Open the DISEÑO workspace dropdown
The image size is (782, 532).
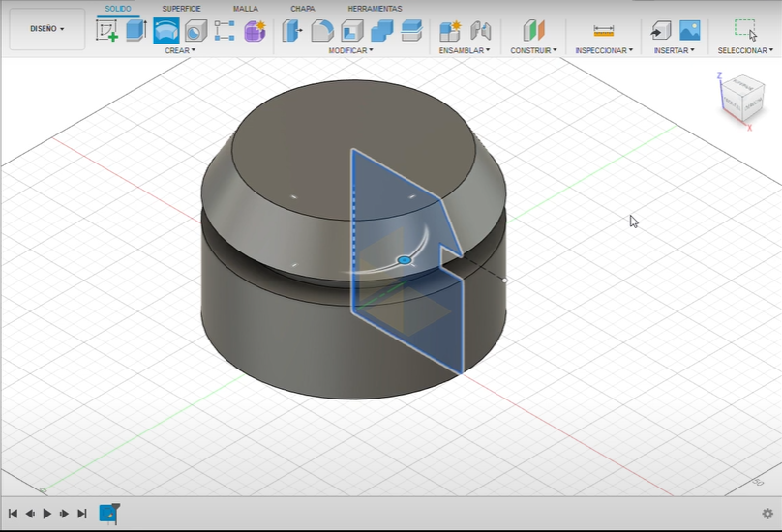tap(47, 29)
